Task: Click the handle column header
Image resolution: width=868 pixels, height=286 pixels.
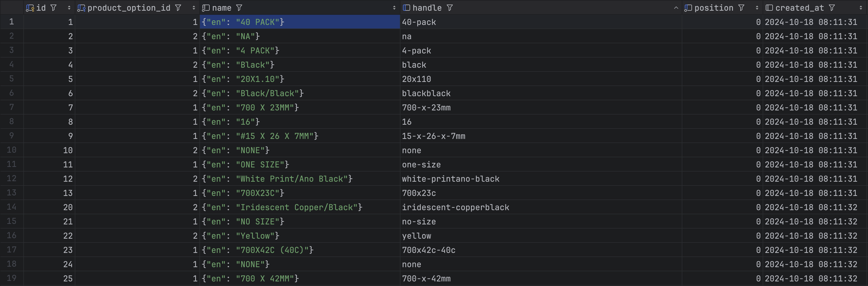Action: 427,8
